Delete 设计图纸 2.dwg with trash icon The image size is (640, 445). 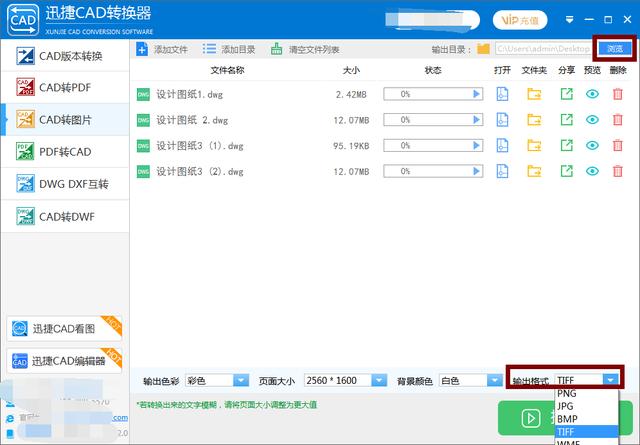618,120
